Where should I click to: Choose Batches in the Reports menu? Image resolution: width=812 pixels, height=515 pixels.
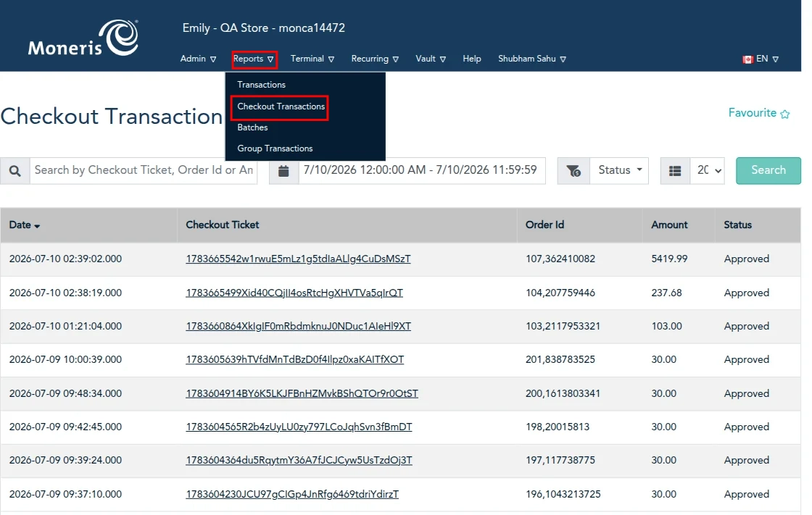[x=252, y=127]
